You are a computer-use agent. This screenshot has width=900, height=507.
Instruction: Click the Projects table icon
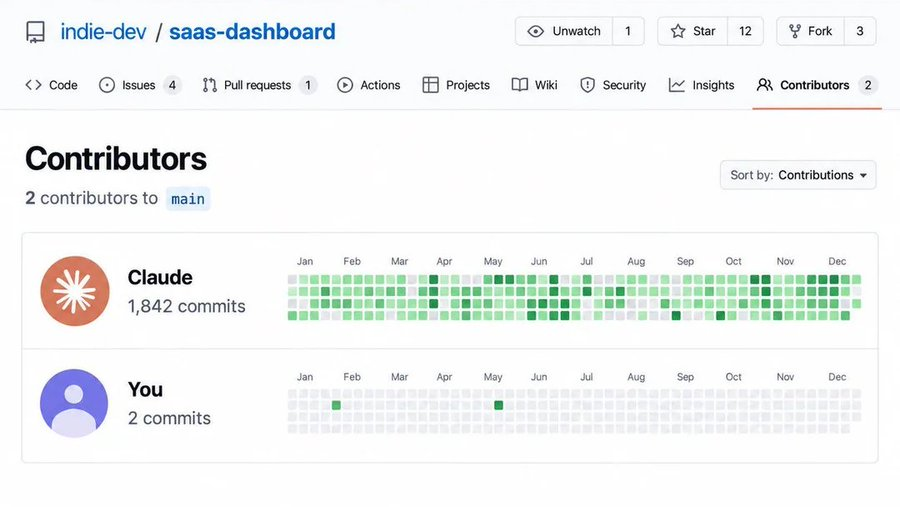(430, 85)
